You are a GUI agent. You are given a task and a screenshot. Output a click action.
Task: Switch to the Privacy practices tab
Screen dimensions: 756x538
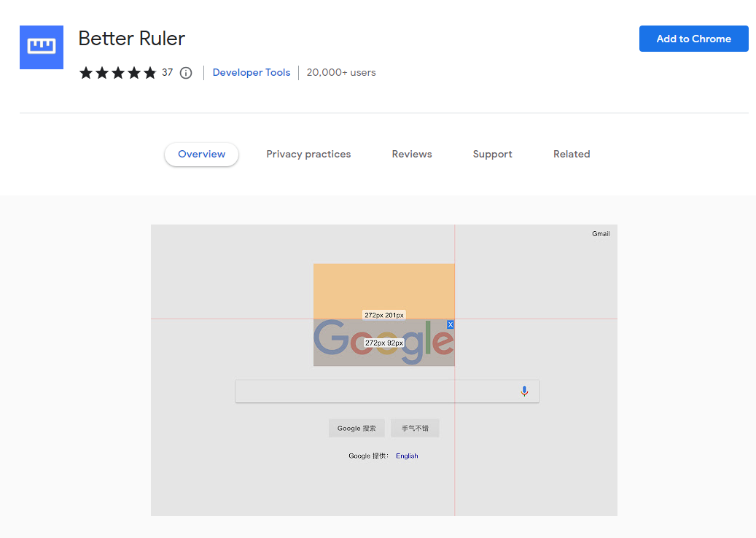pos(308,155)
